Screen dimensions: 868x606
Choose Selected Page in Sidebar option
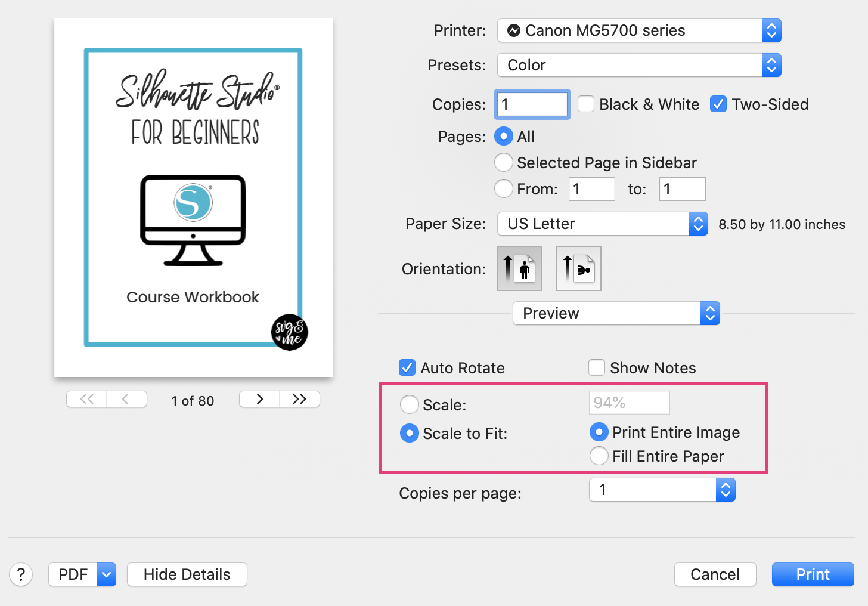504,162
